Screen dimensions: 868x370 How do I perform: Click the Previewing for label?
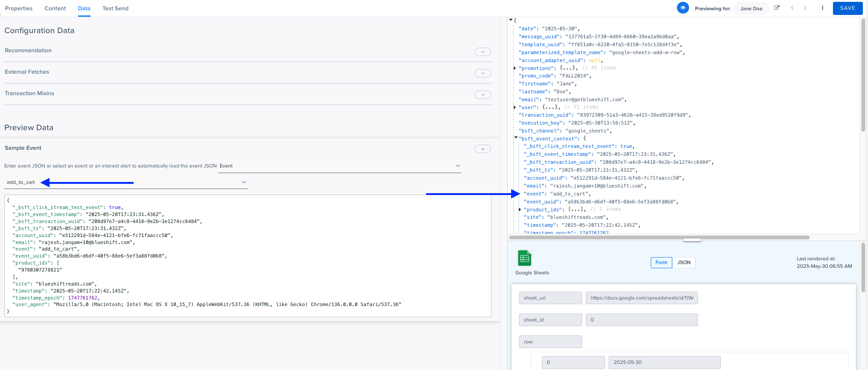pyautogui.click(x=712, y=8)
